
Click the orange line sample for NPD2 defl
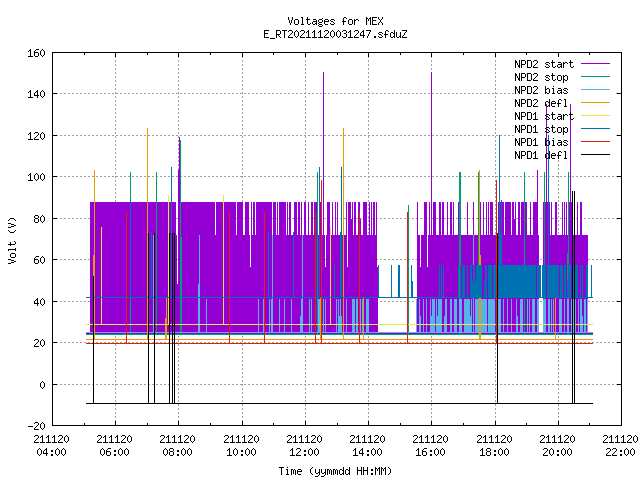(x=595, y=103)
